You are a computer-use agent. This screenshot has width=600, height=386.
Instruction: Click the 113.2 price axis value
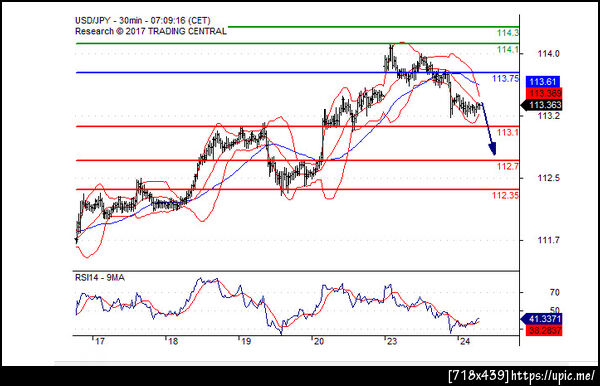[548, 116]
